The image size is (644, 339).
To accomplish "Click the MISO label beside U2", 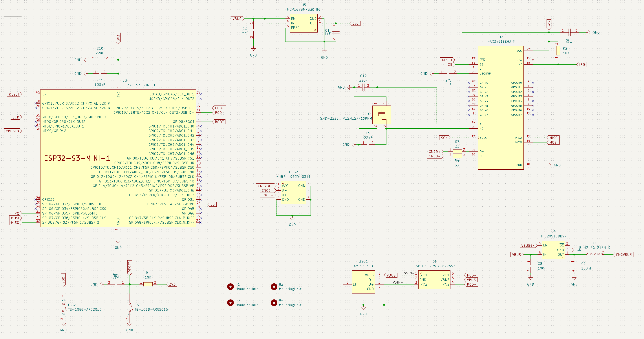I will [x=553, y=138].
